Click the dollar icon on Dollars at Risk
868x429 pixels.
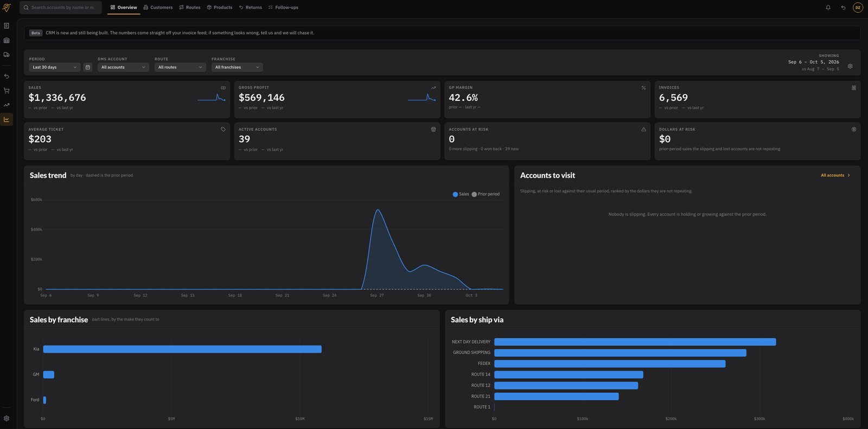click(x=854, y=130)
